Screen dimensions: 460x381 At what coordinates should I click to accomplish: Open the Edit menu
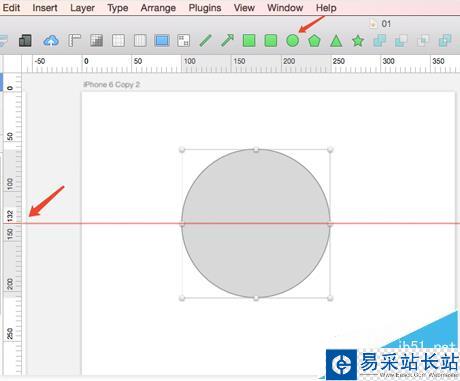click(x=11, y=7)
